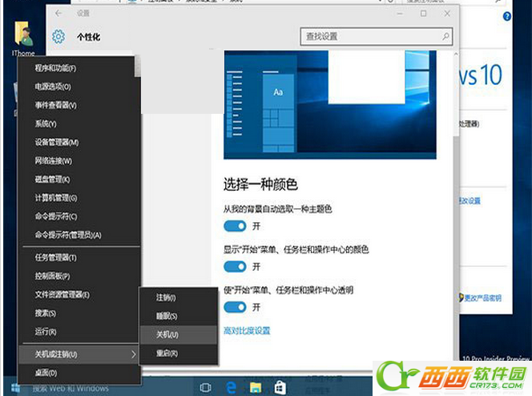
Task: Expand the 关机或注销(U) submenu arrow
Action: click(133, 354)
